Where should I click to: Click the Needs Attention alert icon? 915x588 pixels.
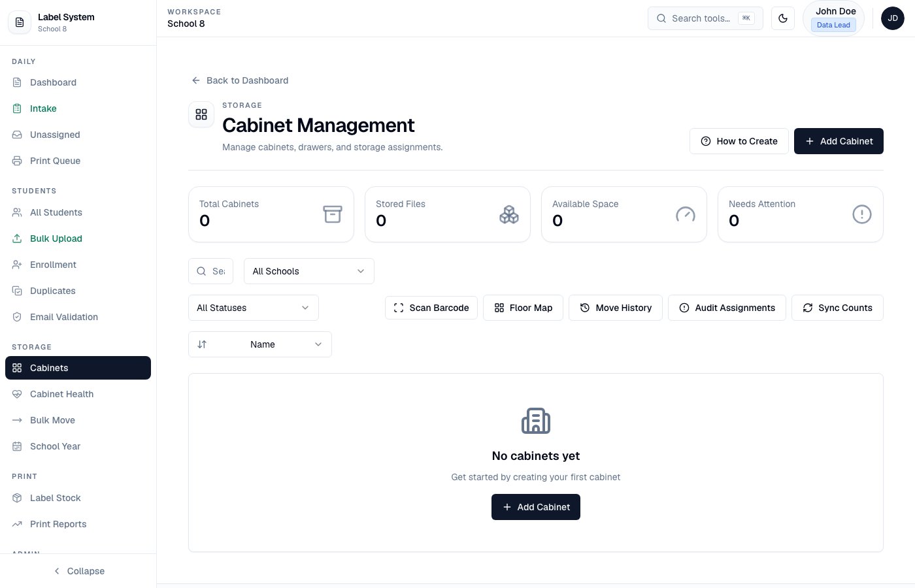click(862, 214)
